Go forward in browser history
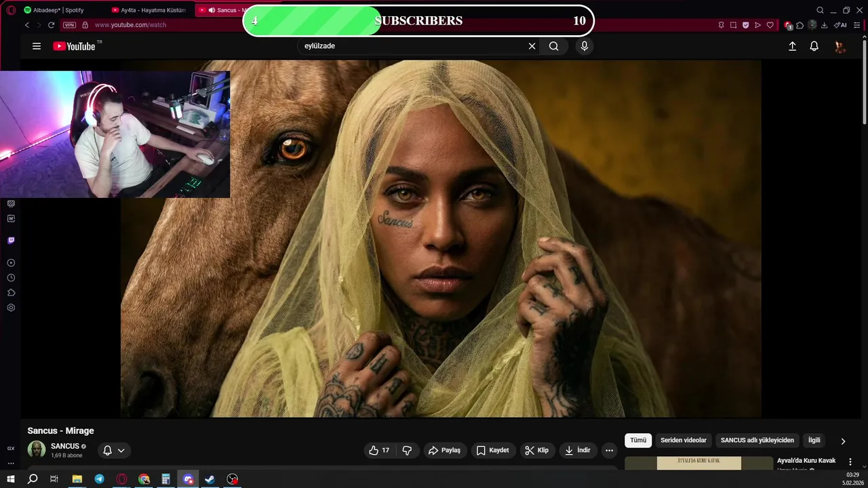The height and width of the screenshot is (488, 868). tap(39, 25)
